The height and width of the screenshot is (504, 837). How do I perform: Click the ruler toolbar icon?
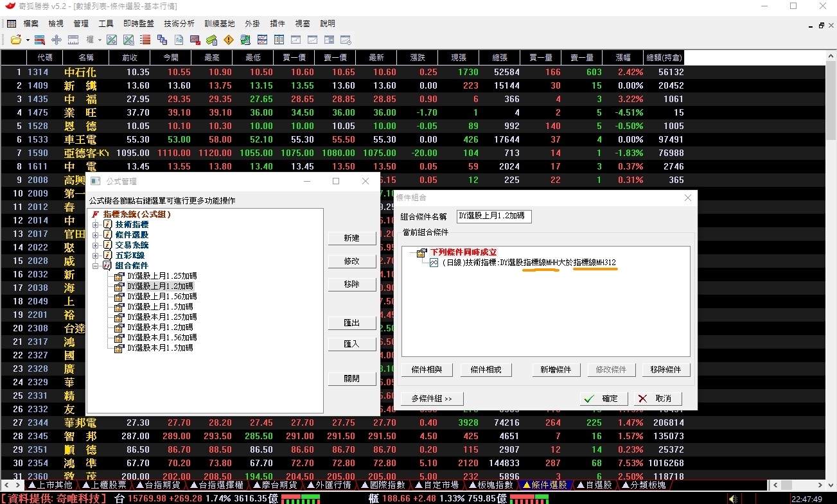[x=73, y=40]
